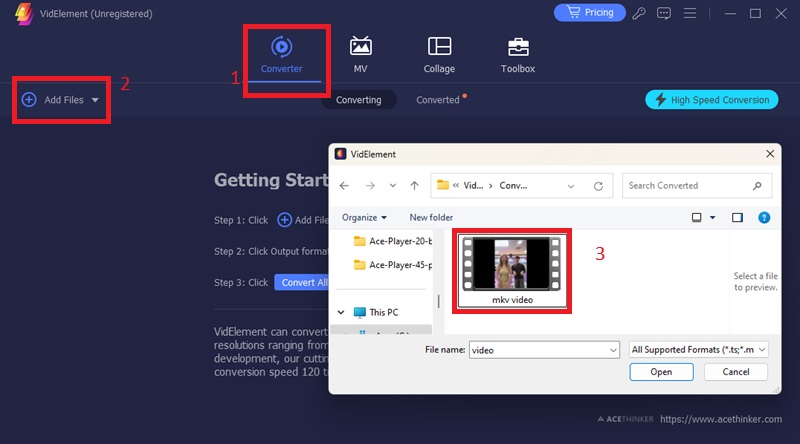Select the Converting sub-tab
The height and width of the screenshot is (444, 800).
pyautogui.click(x=358, y=100)
